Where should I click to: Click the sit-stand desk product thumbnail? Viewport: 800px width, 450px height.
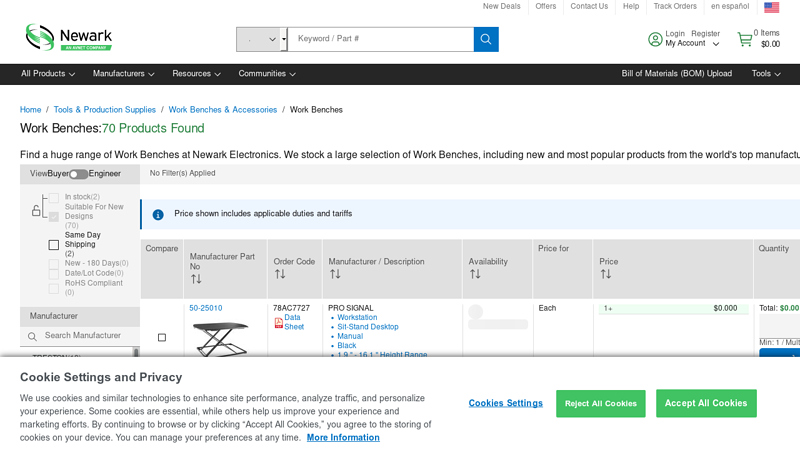click(221, 339)
